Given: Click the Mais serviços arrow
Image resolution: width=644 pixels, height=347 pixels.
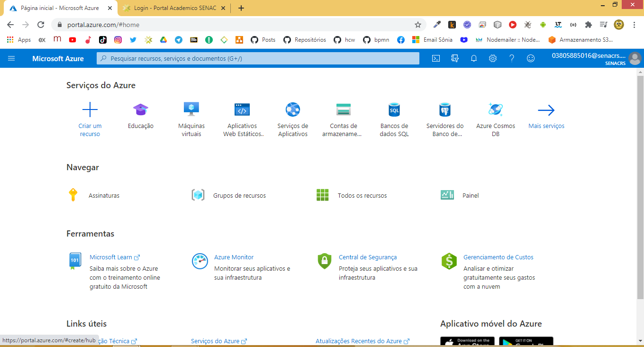Looking at the screenshot, I should click(x=546, y=110).
